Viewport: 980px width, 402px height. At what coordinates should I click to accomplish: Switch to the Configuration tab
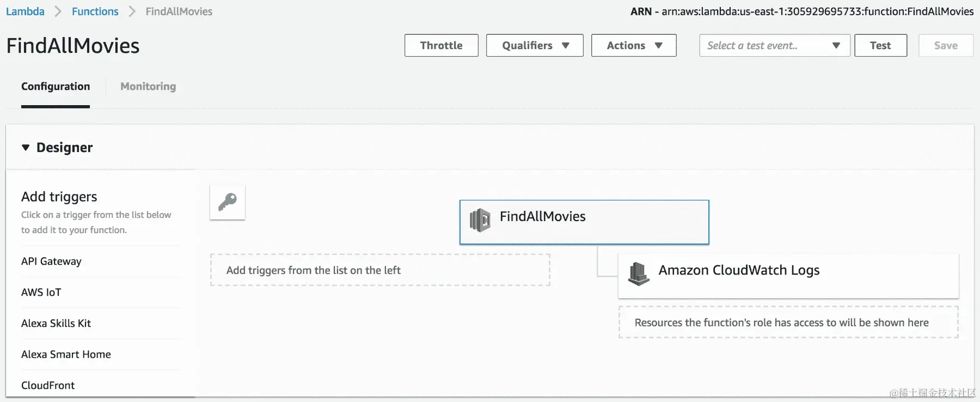[56, 87]
